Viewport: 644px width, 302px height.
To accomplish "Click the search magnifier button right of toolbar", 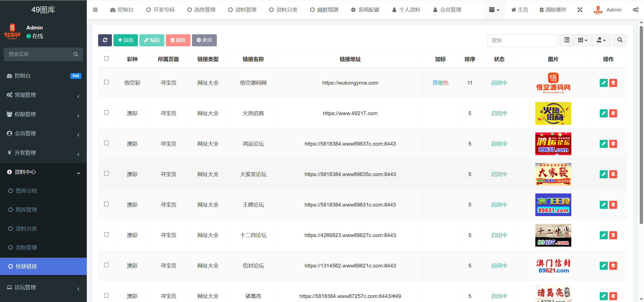I will click(620, 40).
